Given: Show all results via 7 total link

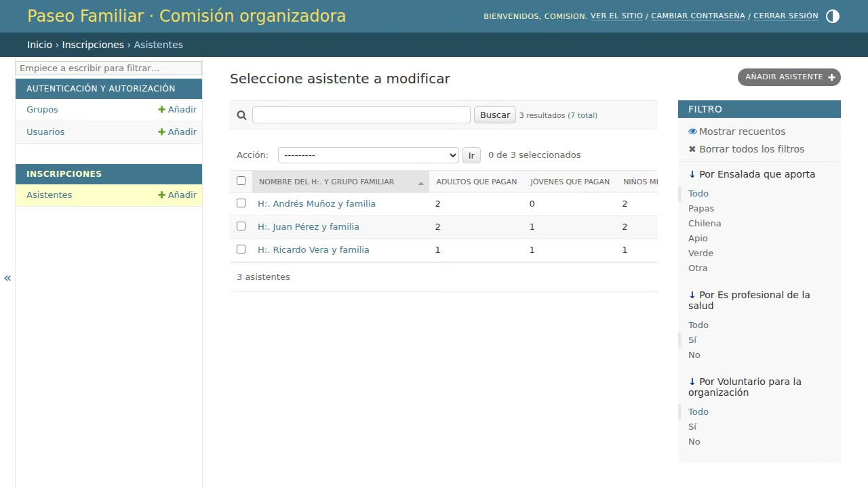Looking at the screenshot, I should [x=583, y=115].
